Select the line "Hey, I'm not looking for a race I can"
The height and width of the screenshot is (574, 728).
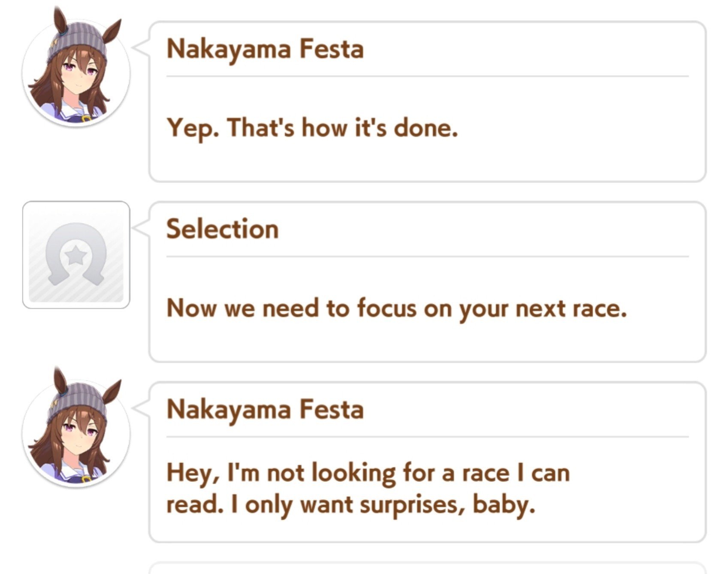tap(368, 473)
